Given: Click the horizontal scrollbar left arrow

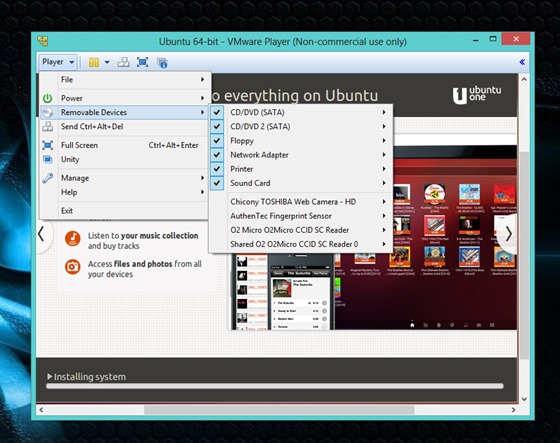Looking at the screenshot, I should pyautogui.click(x=41, y=410).
